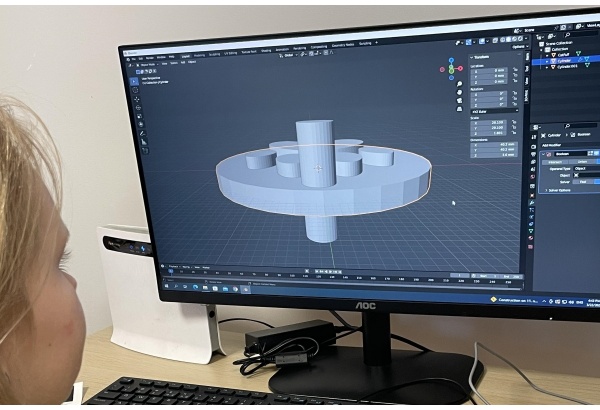Open the Edit menu
Image resolution: width=600 pixels, height=410 pixels.
140,59
